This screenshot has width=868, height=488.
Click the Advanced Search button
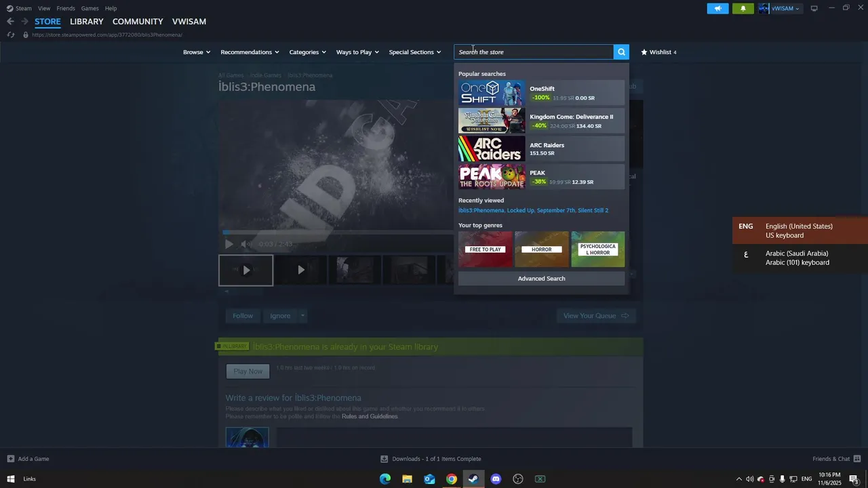(541, 279)
